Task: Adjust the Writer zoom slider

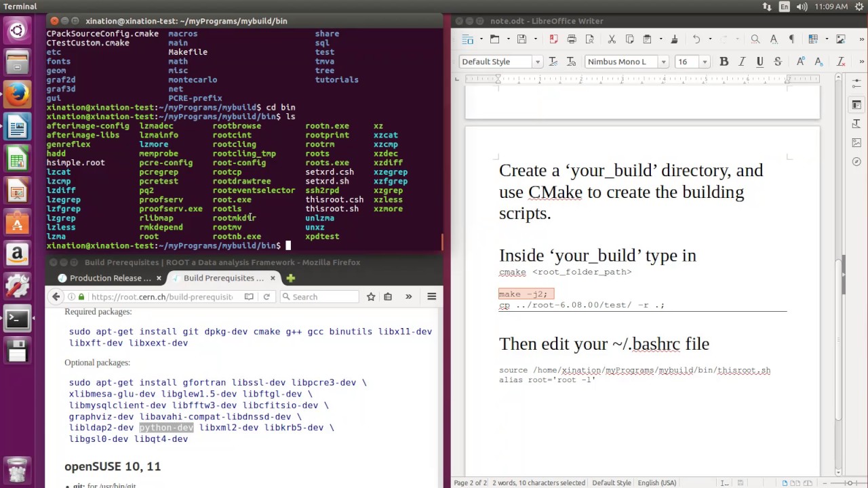Action: [x=850, y=483]
